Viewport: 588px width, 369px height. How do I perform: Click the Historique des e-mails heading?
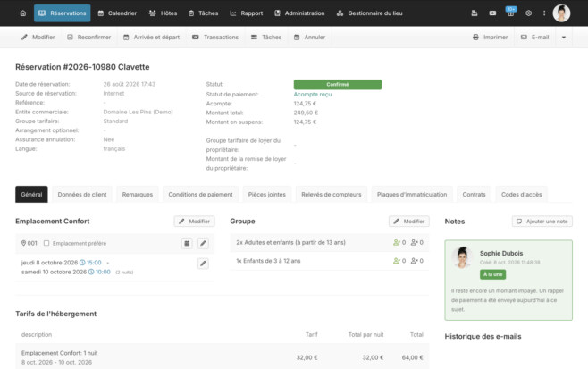pyautogui.click(x=483, y=336)
